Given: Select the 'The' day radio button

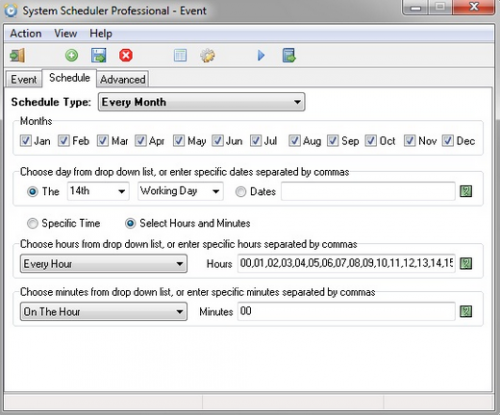Looking at the screenshot, I should tap(33, 192).
